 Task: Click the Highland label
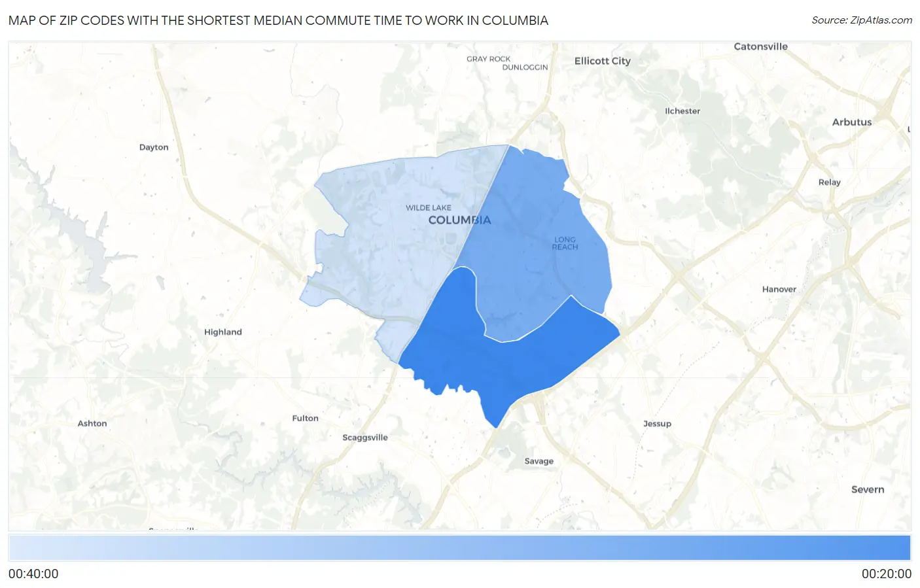coord(223,332)
